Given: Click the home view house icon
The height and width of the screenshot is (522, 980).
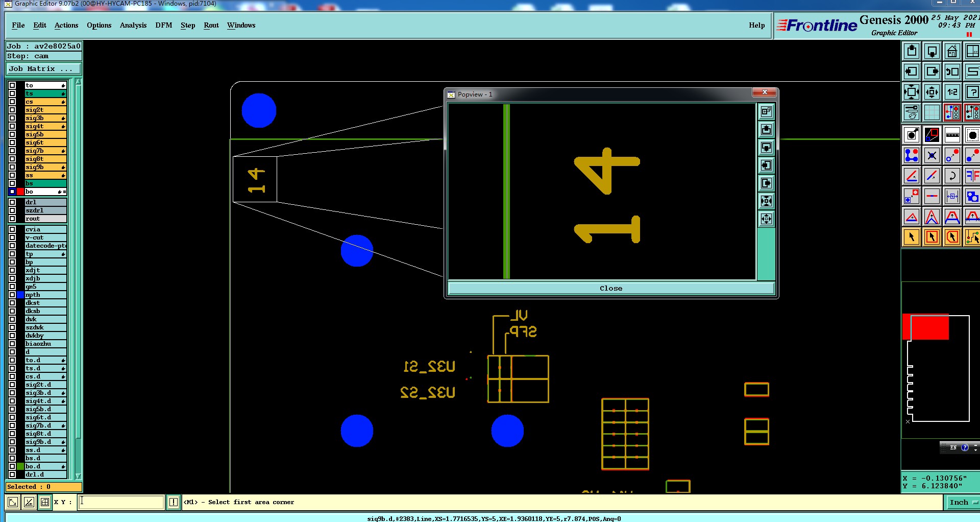Looking at the screenshot, I should click(x=952, y=51).
